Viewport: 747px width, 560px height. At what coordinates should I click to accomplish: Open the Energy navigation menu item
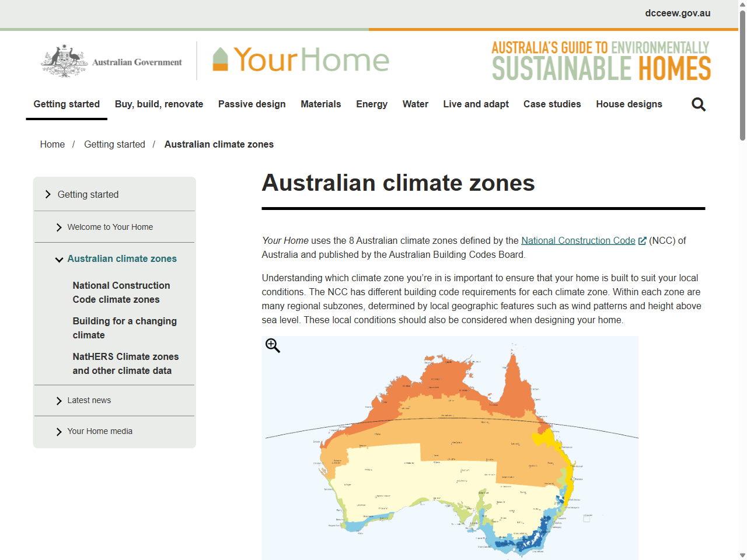[372, 104]
